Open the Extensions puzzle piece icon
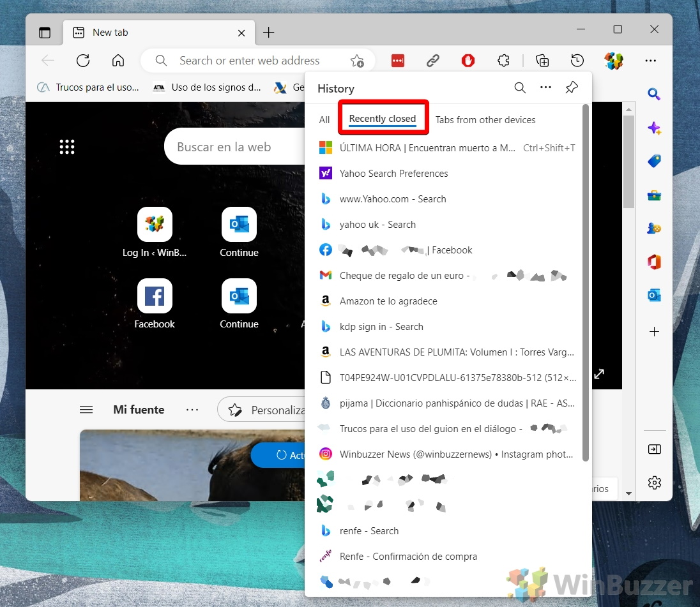 [x=503, y=60]
